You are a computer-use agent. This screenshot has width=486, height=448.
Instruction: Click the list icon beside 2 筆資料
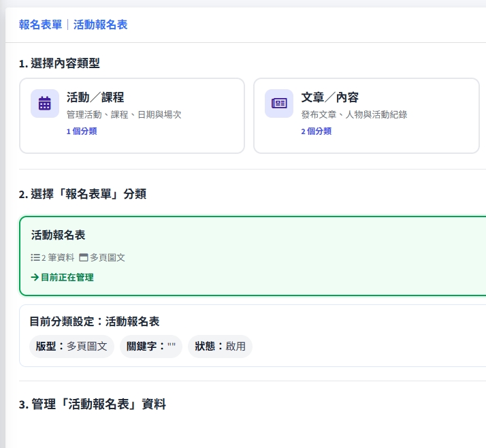[35, 257]
